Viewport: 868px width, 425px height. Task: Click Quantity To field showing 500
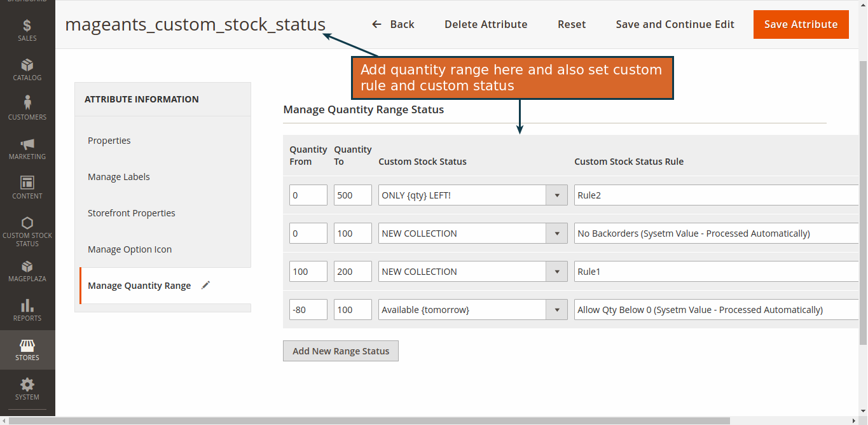353,195
